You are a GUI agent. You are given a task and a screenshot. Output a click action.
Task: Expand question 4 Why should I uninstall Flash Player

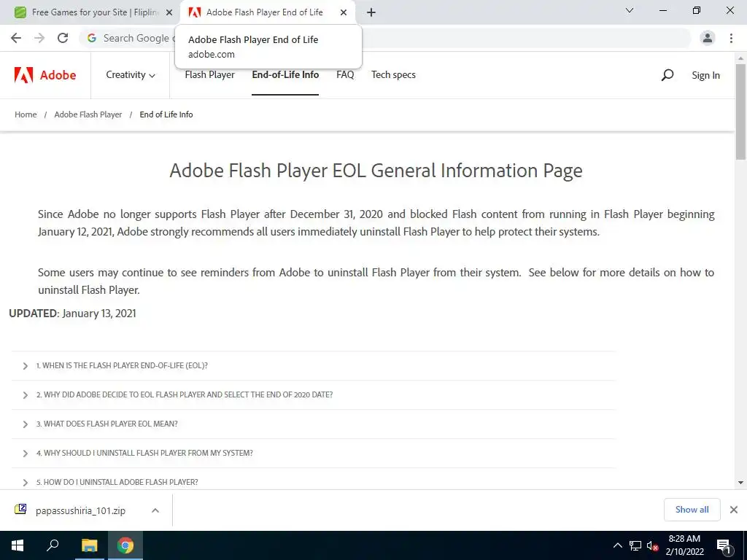(x=313, y=453)
